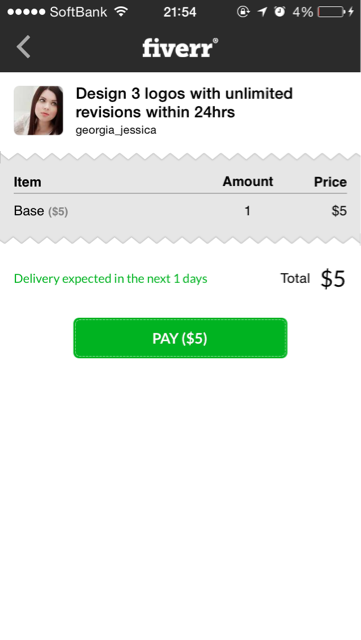Tap the Item column header

point(27,182)
